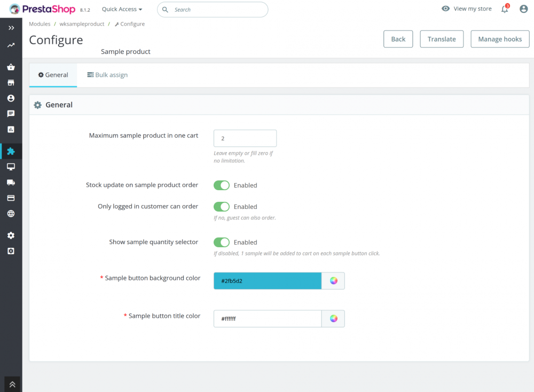The image size is (534, 392).
Task: Switch to the Bulk assign tab
Action: [107, 75]
